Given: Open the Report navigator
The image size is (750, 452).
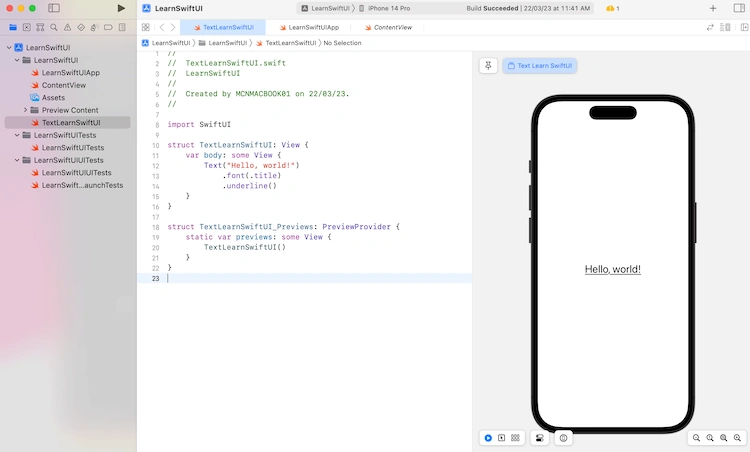Looking at the screenshot, I should 122,27.
